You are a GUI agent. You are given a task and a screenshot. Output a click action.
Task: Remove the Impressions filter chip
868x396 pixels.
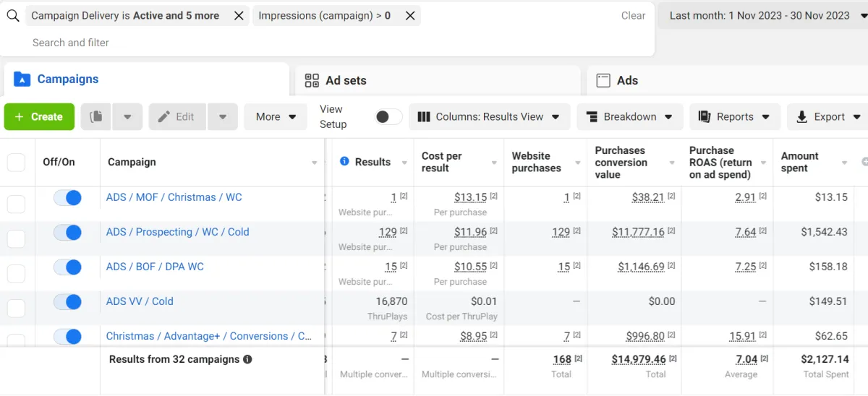pos(410,16)
